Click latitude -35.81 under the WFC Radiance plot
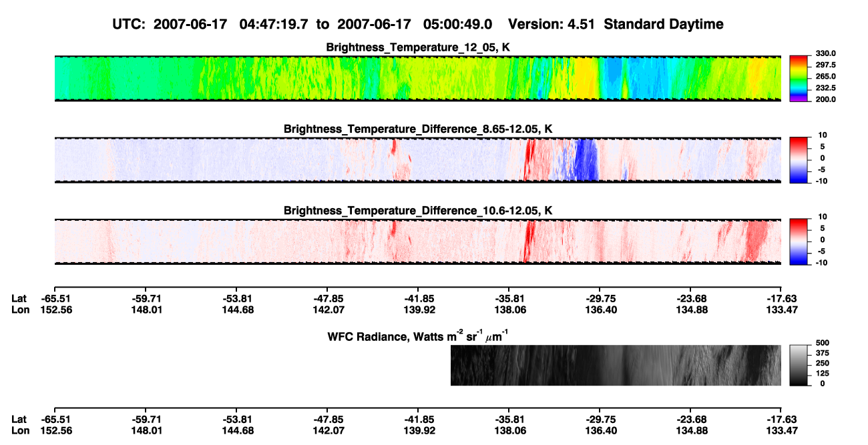Image resolution: width=868 pixels, height=445 pixels. (x=508, y=420)
